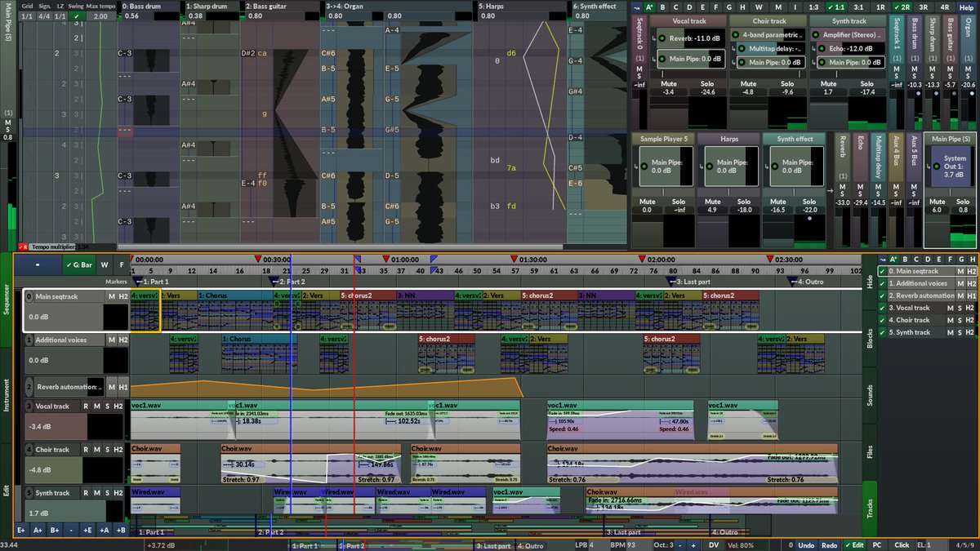The image size is (980, 551).
Task: Select the 3: Last part timeline marker
Action: 686,281
